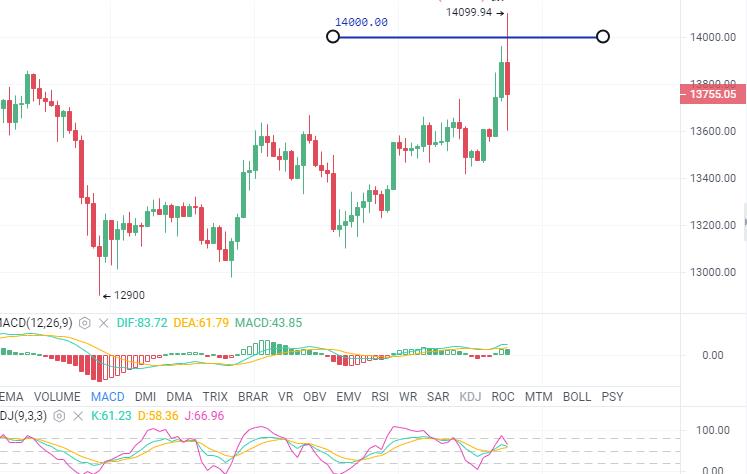Open the MTM indicator

pos(539,397)
